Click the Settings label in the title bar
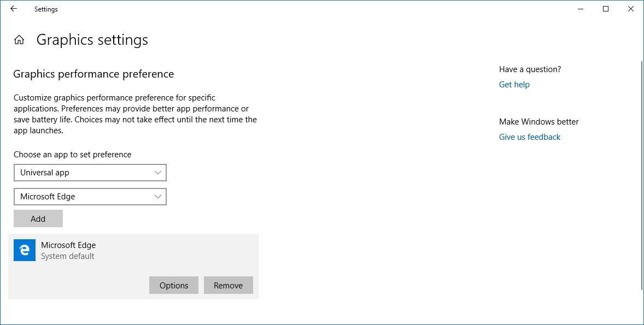This screenshot has width=644, height=325. 45,9
